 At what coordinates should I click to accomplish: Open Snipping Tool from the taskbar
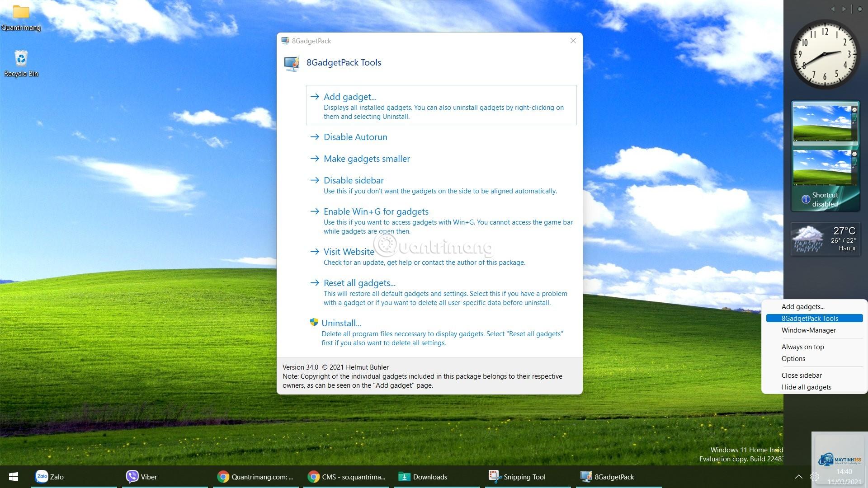click(528, 477)
